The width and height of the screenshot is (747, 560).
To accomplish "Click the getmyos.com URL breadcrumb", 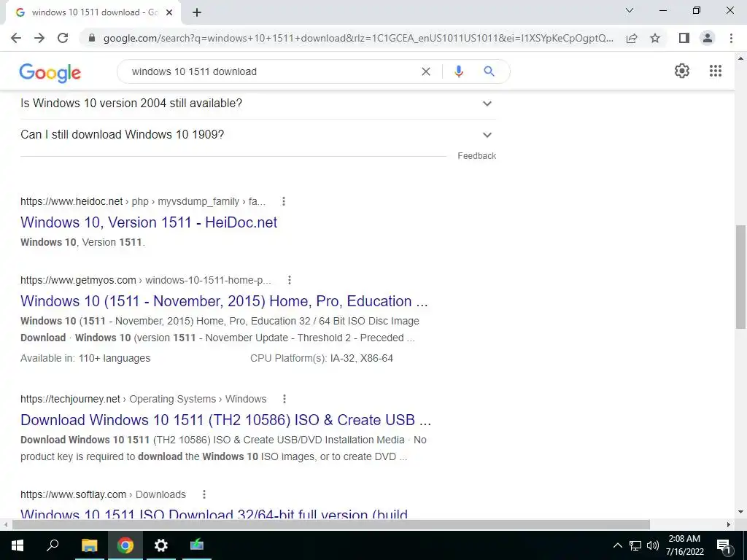I will pos(146,280).
